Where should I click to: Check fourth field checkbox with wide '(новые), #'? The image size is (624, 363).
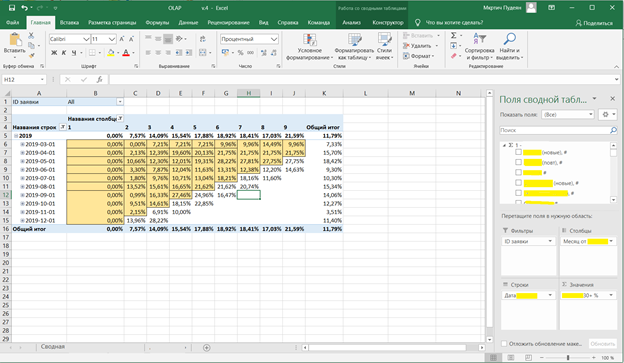pyautogui.click(x=518, y=183)
